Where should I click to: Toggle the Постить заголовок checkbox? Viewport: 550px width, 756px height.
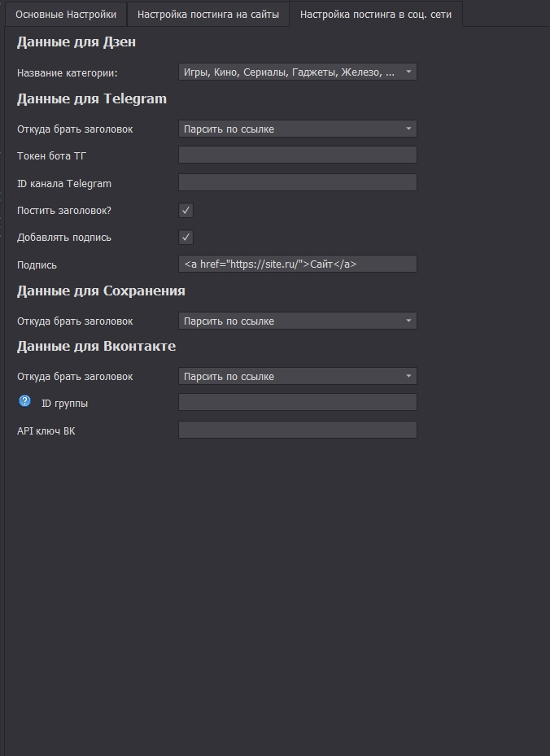pyautogui.click(x=186, y=211)
